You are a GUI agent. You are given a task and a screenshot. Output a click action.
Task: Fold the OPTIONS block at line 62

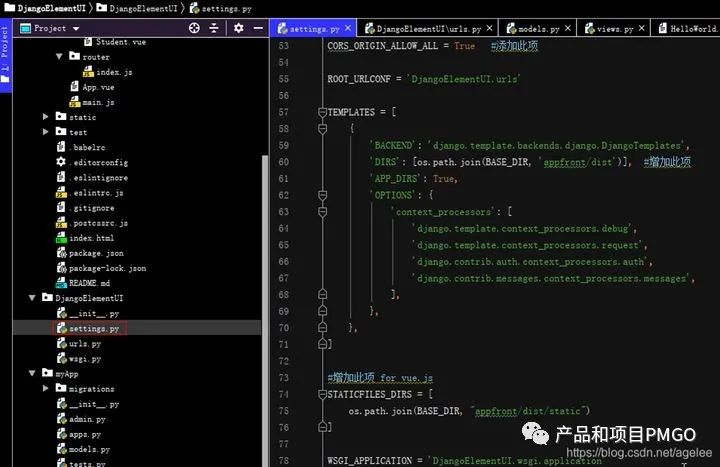(323, 195)
